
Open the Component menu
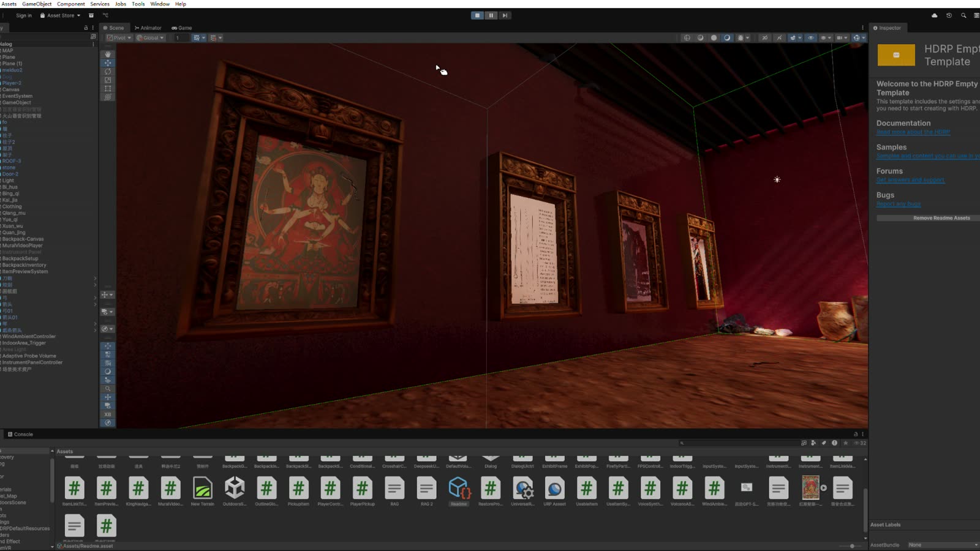71,4
